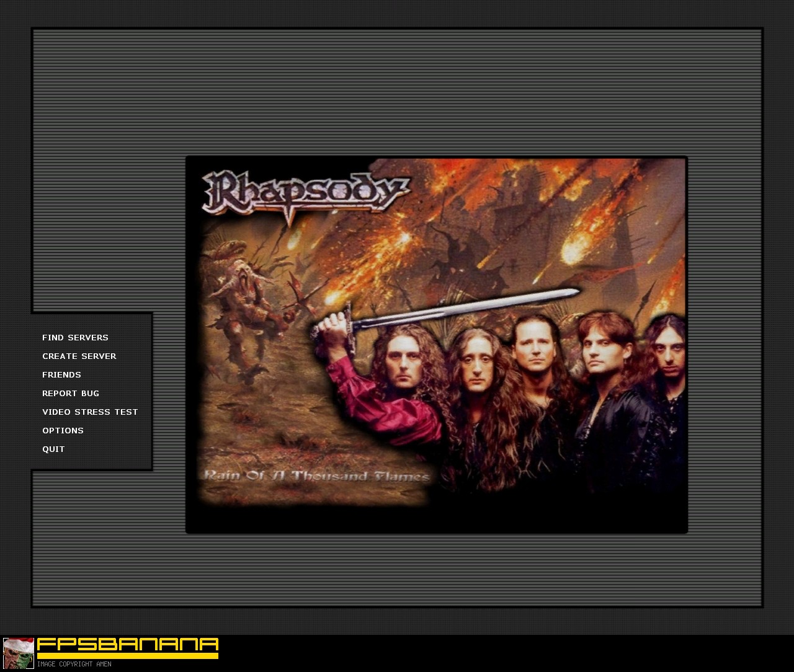Open the Find Servers menu entry
This screenshot has width=794, height=672.
pos(75,338)
